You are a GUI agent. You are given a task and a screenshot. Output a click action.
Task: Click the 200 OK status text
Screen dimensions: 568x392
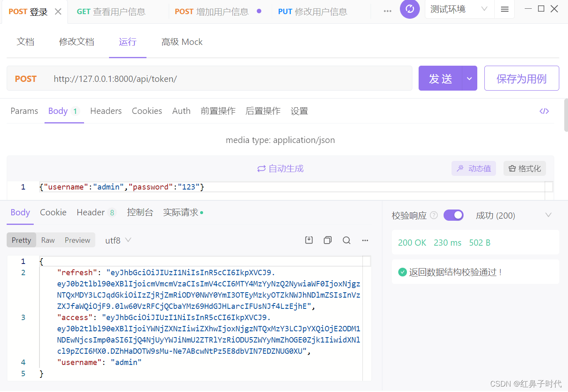click(412, 243)
